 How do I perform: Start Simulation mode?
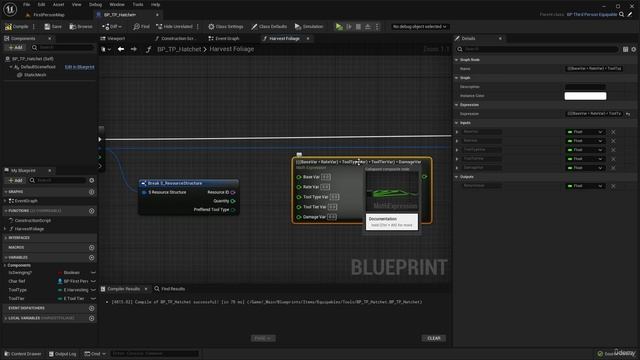[x=309, y=27]
